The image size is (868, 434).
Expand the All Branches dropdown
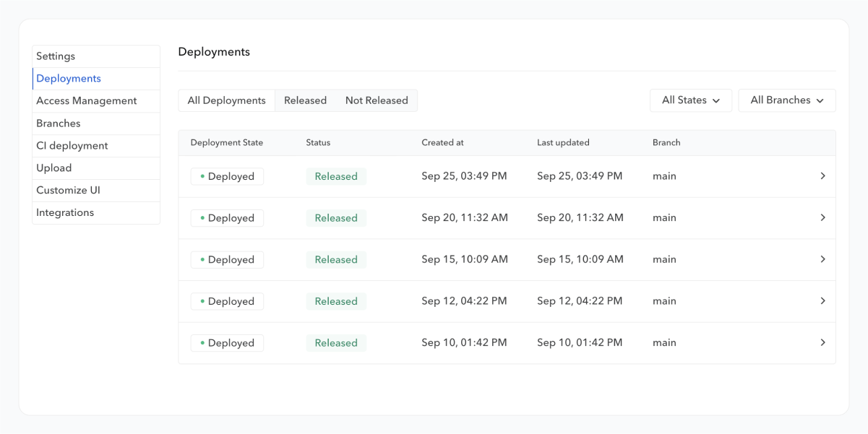point(786,100)
